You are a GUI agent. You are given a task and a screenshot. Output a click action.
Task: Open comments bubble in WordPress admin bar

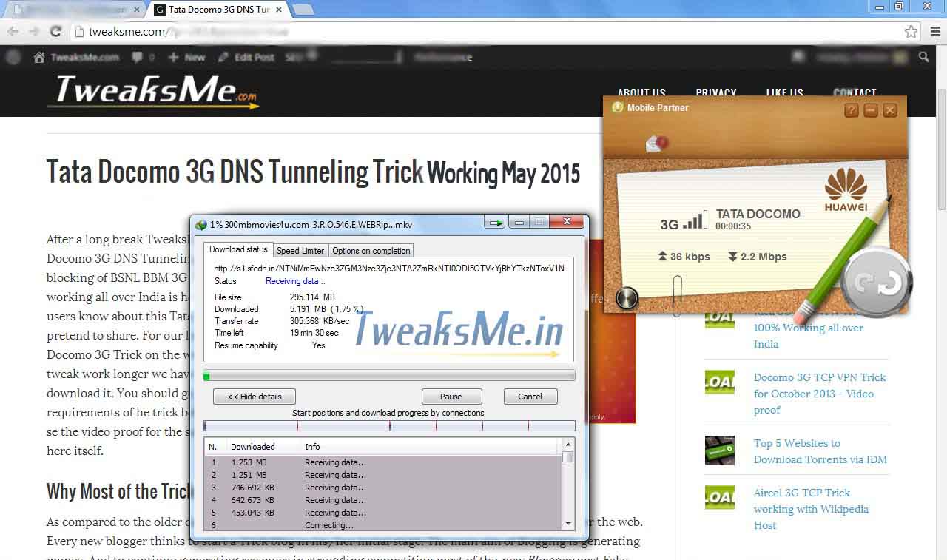(x=137, y=57)
